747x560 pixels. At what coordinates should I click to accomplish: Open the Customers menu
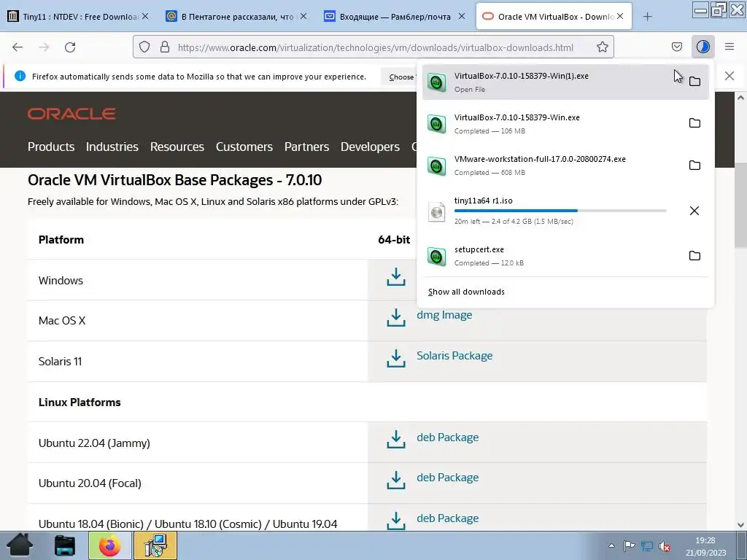tap(244, 147)
